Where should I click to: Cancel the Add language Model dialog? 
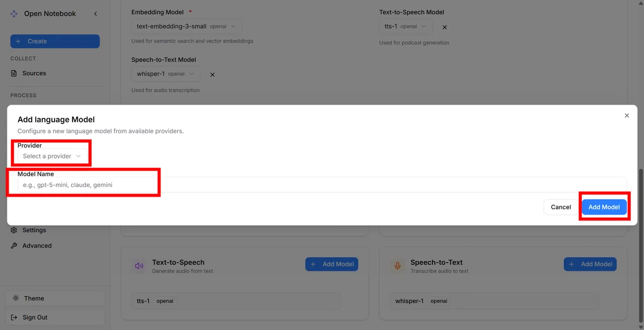561,207
